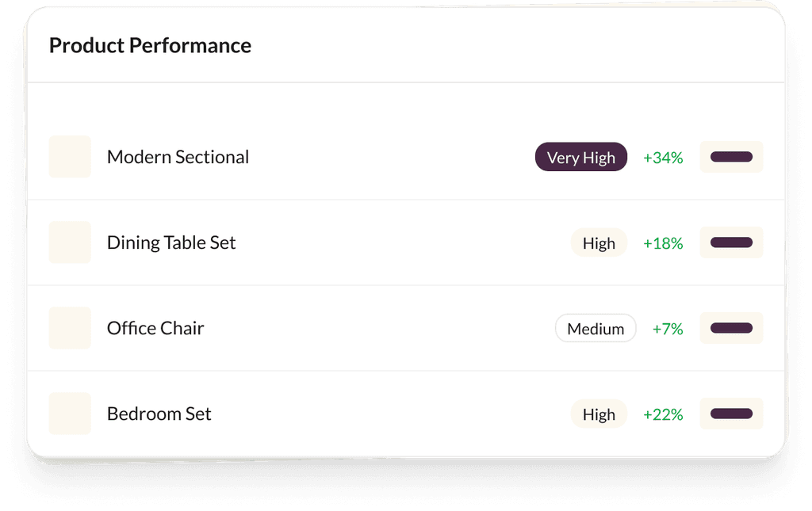Click the High badge for Bedroom Set

(x=599, y=414)
